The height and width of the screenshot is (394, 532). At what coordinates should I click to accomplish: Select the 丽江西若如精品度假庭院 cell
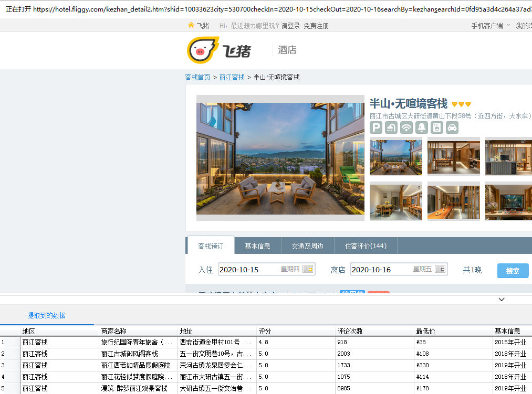[x=139, y=365]
